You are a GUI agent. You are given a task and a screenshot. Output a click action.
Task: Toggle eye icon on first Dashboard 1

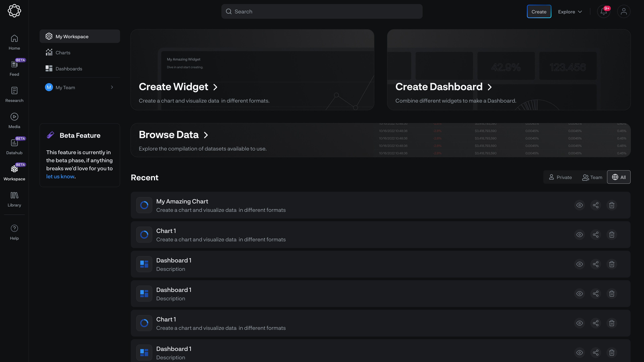click(x=579, y=264)
